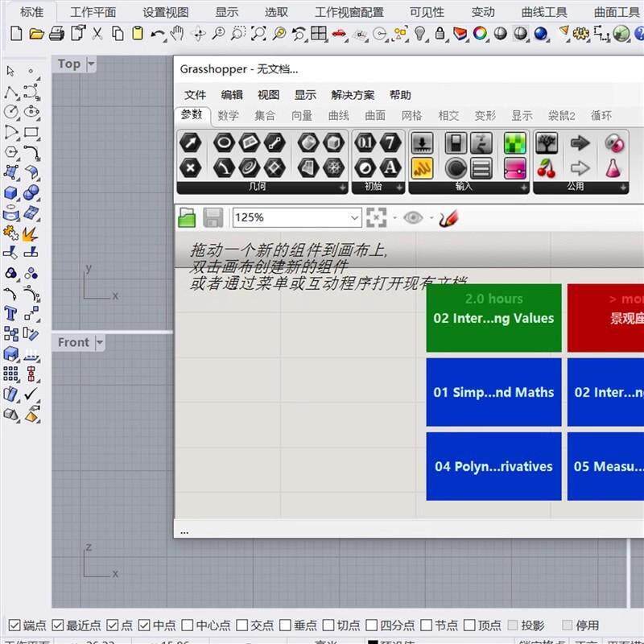Click the Integer 7 parameter icon
This screenshot has height=644, width=644.
(390, 143)
